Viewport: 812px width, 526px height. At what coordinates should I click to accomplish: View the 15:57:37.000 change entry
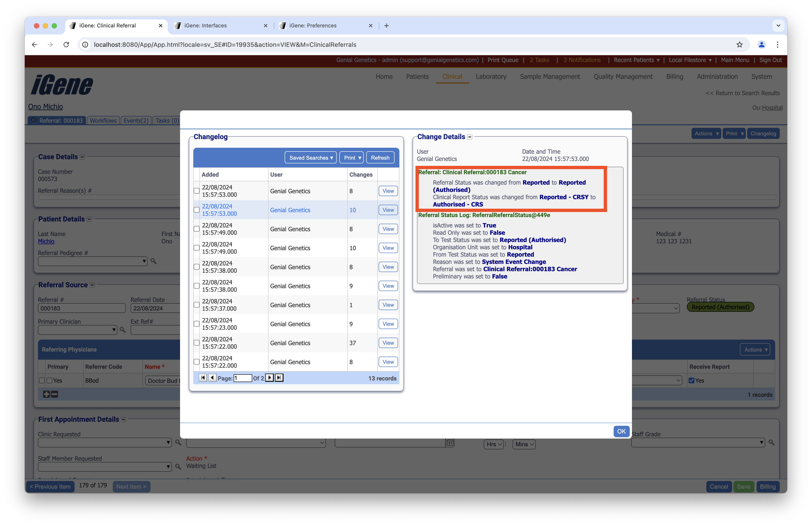click(x=388, y=305)
